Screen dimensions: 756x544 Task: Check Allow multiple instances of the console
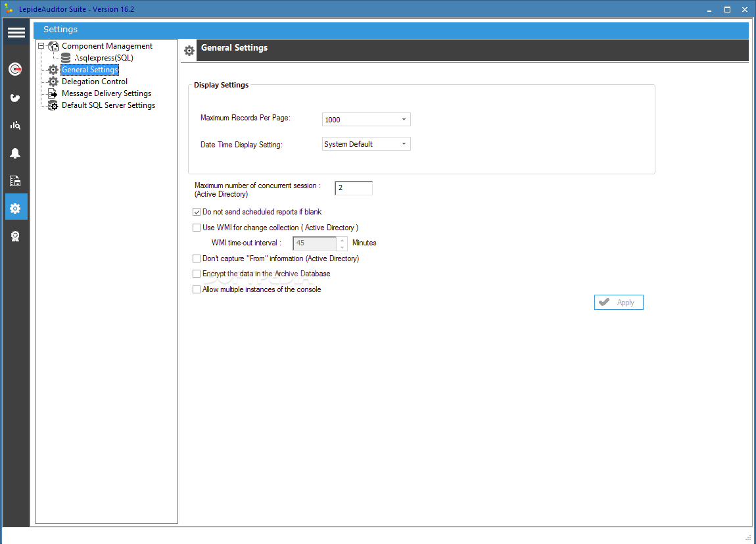coord(197,290)
